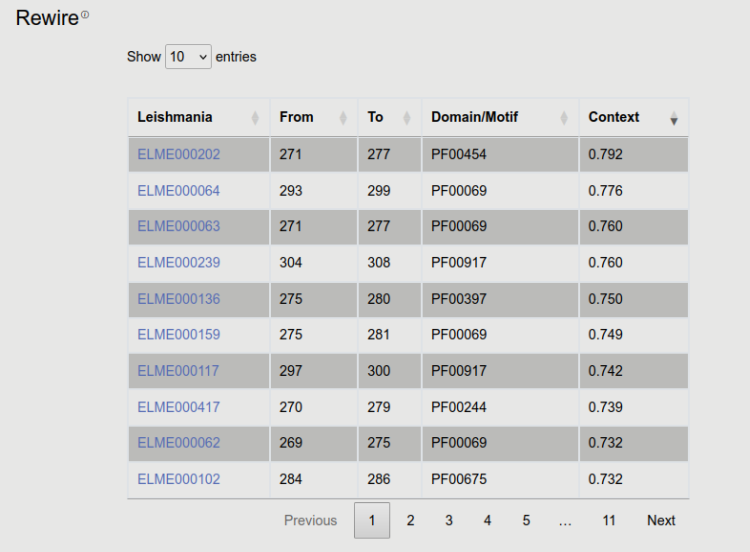Click the help icon beside Rewire heading
This screenshot has width=750, height=552.
pyautogui.click(x=85, y=15)
